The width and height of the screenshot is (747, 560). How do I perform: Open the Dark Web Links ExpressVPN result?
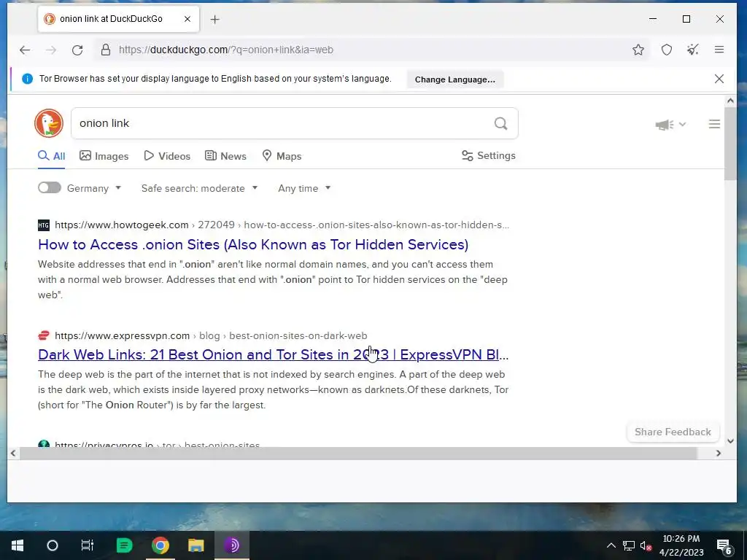[x=274, y=354]
